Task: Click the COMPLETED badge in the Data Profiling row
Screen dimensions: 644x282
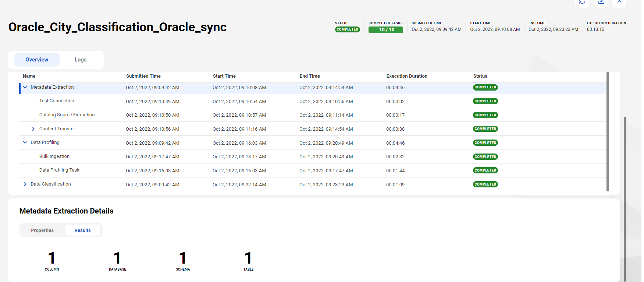Action: (485, 143)
